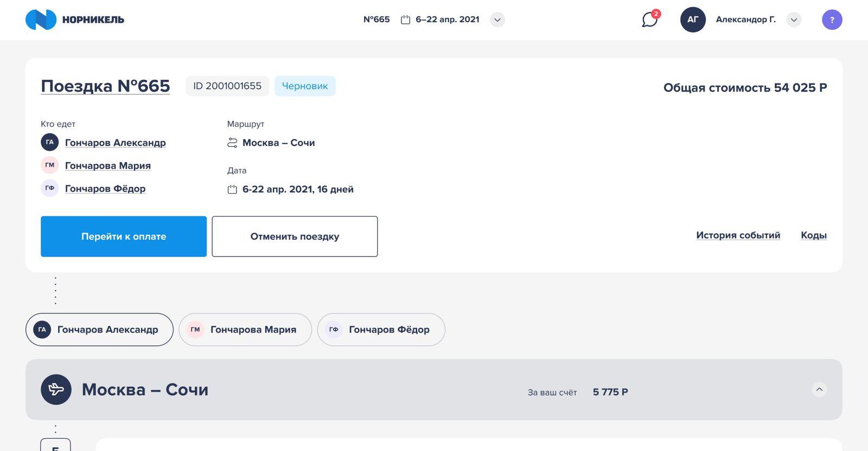The image size is (868, 451).
Task: Click the Поездка №665 title
Action: 105,86
